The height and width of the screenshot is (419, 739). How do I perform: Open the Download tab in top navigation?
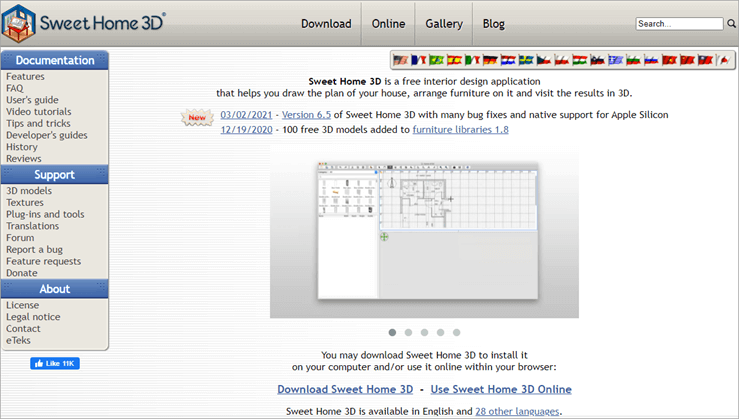tap(326, 24)
